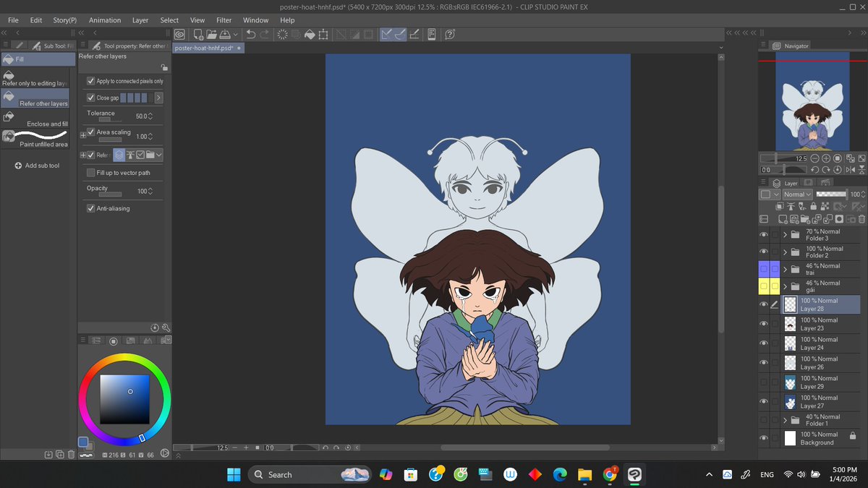The image size is (868, 488).
Task: Create a new layer folder
Action: [806, 219]
